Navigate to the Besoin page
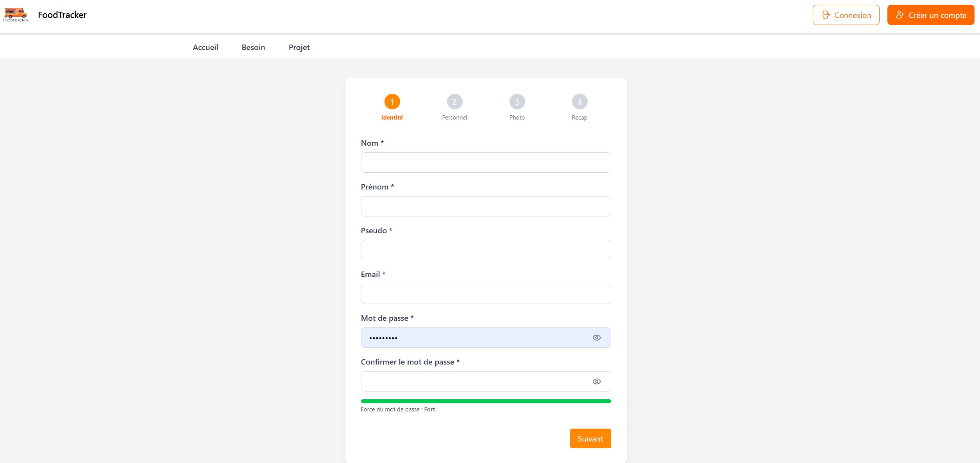Viewport: 980px width, 463px height. pos(253,47)
